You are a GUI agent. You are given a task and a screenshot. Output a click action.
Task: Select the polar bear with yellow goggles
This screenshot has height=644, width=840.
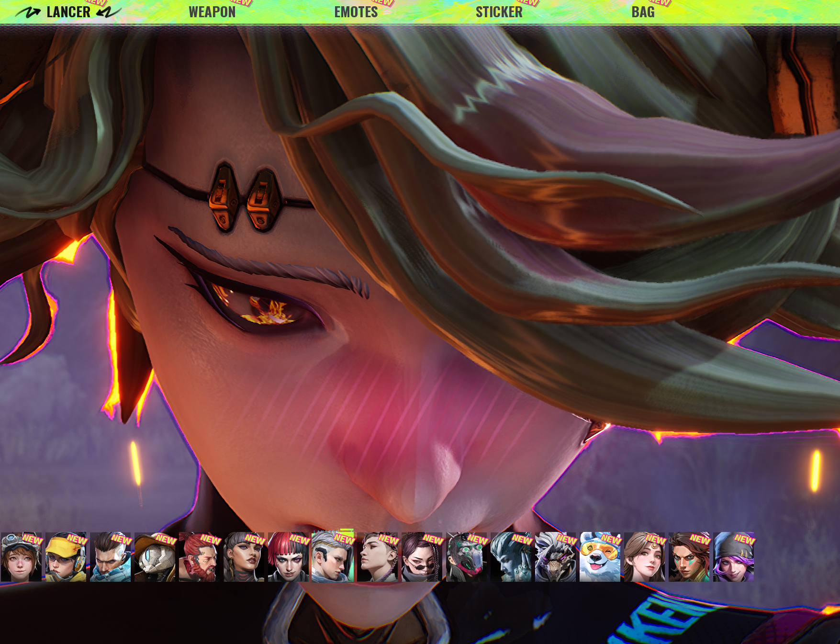pyautogui.click(x=600, y=557)
